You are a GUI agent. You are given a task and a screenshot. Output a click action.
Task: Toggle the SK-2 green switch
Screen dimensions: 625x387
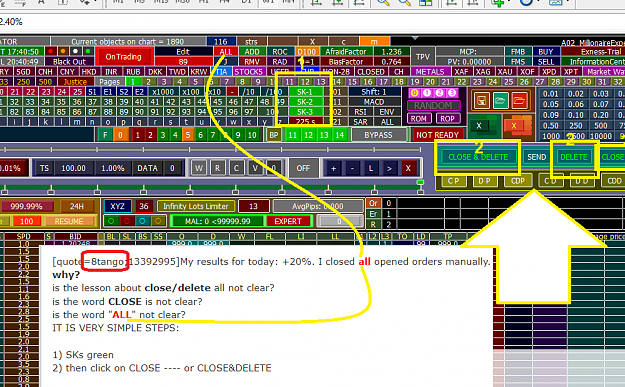coord(305,102)
